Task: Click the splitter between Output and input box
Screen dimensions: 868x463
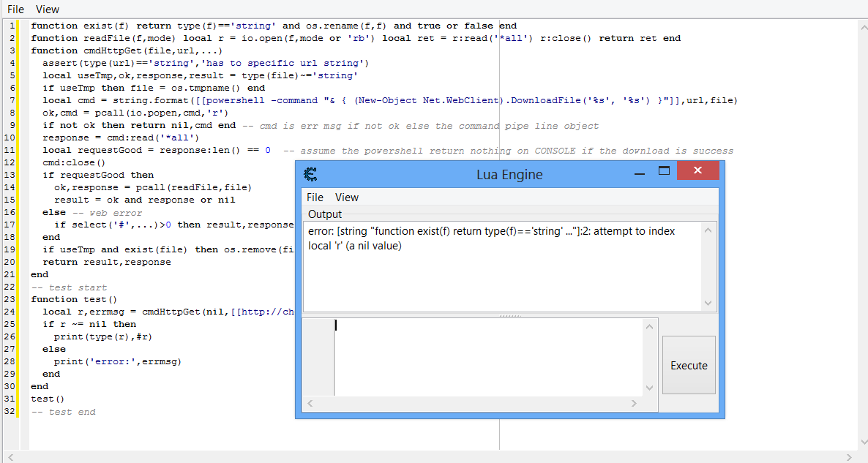Action: click(x=509, y=315)
